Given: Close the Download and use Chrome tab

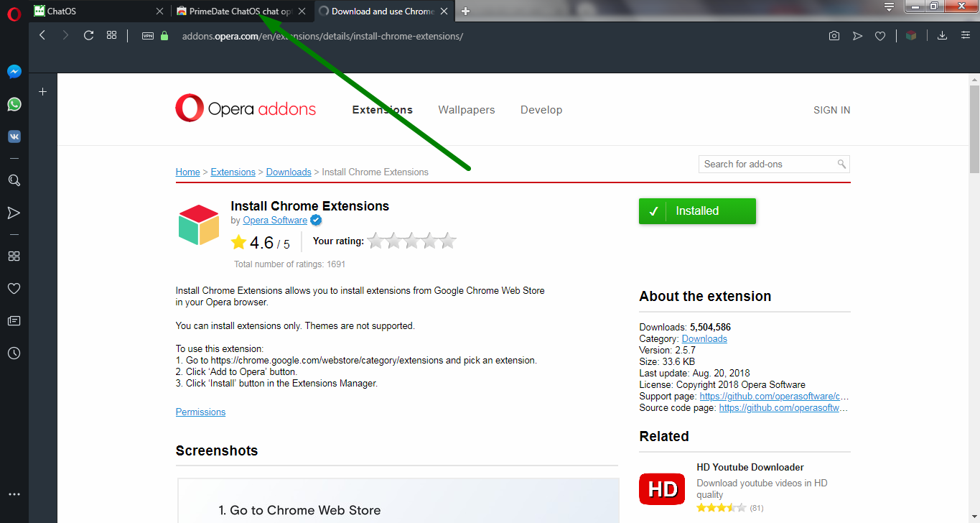Looking at the screenshot, I should pos(444,11).
